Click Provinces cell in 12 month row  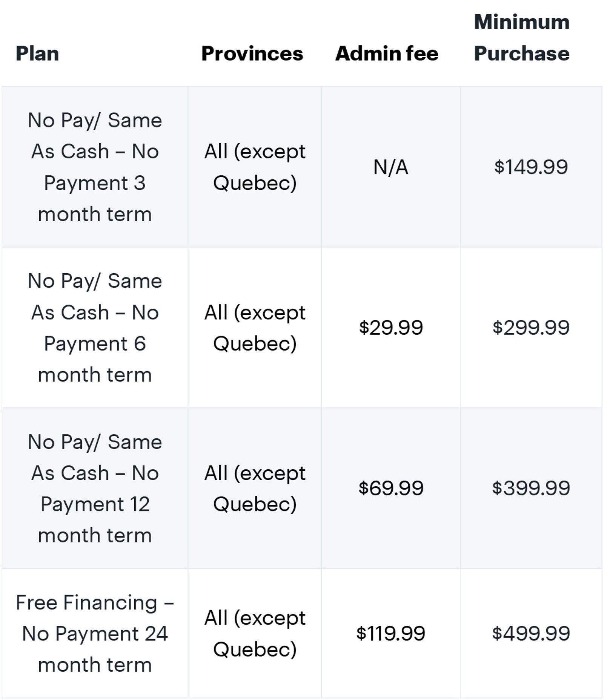[255, 488]
